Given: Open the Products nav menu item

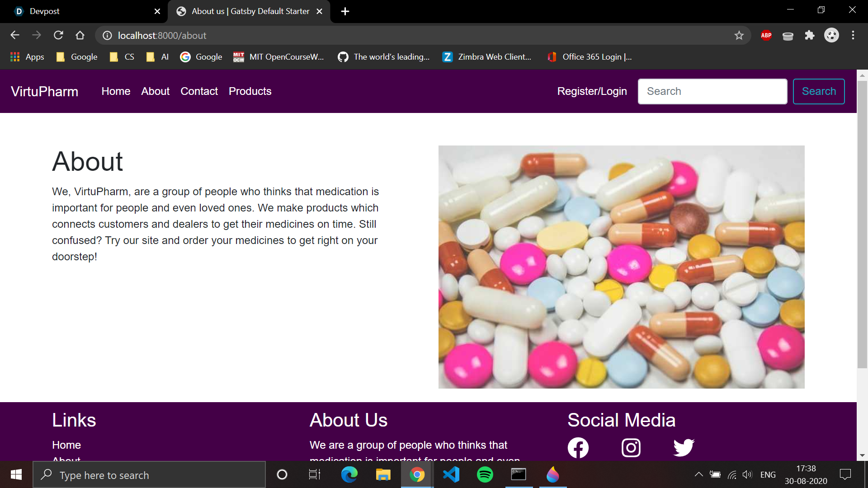Looking at the screenshot, I should click(x=250, y=91).
